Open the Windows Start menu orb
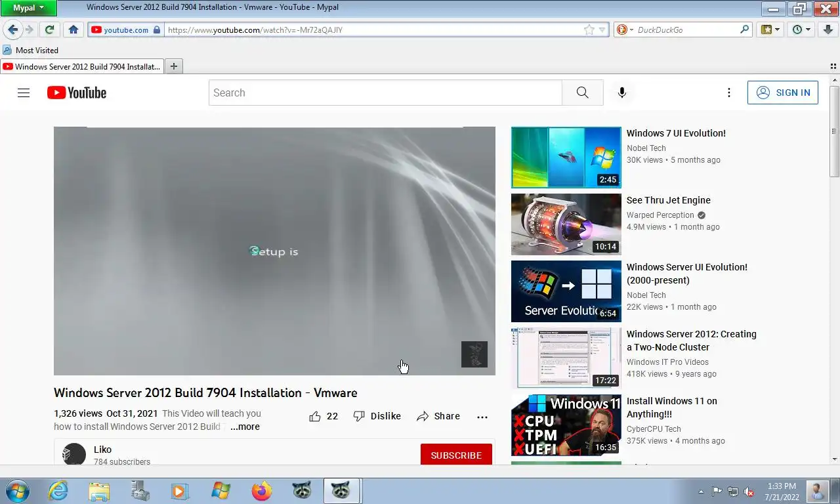The image size is (840, 504). 16,491
